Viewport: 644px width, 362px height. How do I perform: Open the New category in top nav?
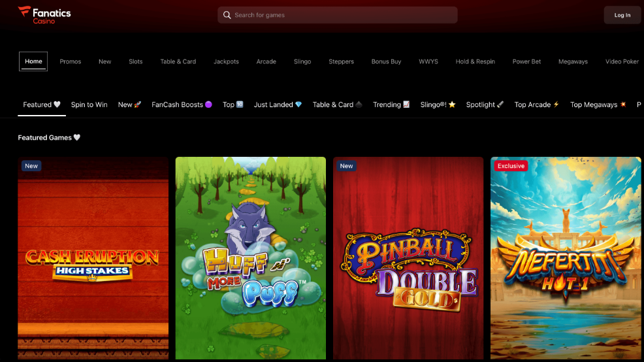coord(105,61)
